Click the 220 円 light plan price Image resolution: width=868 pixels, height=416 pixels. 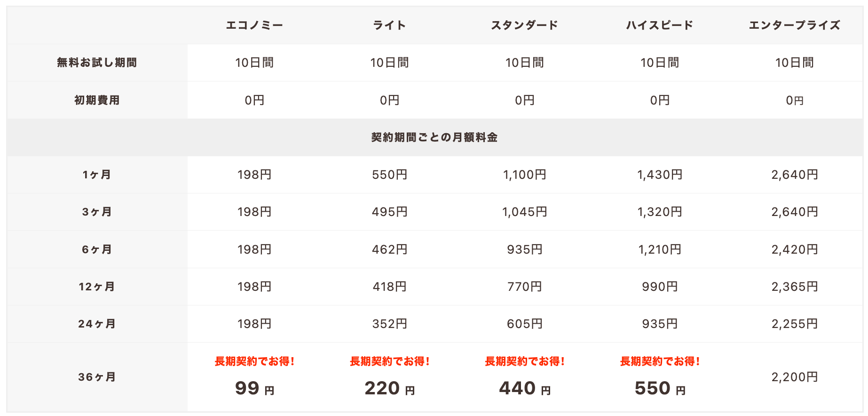click(389, 388)
